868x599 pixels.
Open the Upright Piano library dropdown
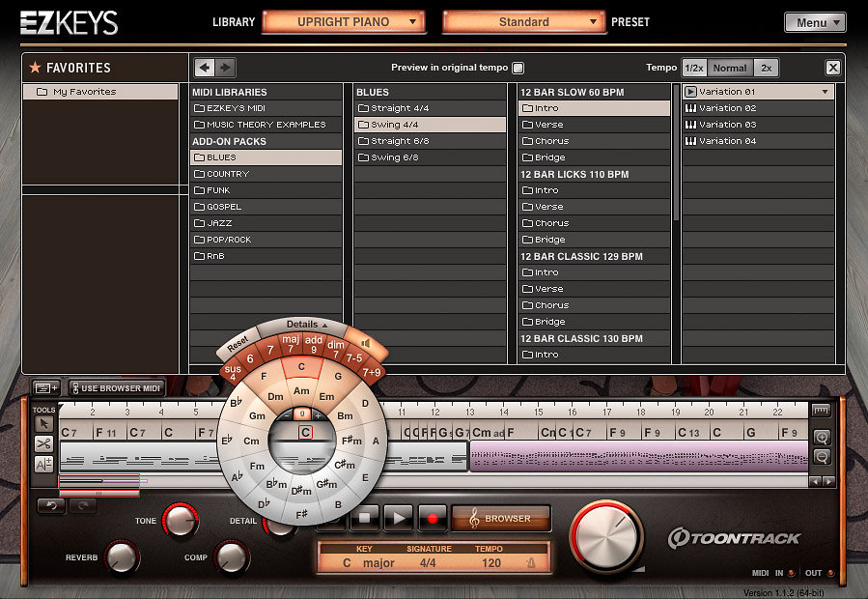(x=344, y=22)
